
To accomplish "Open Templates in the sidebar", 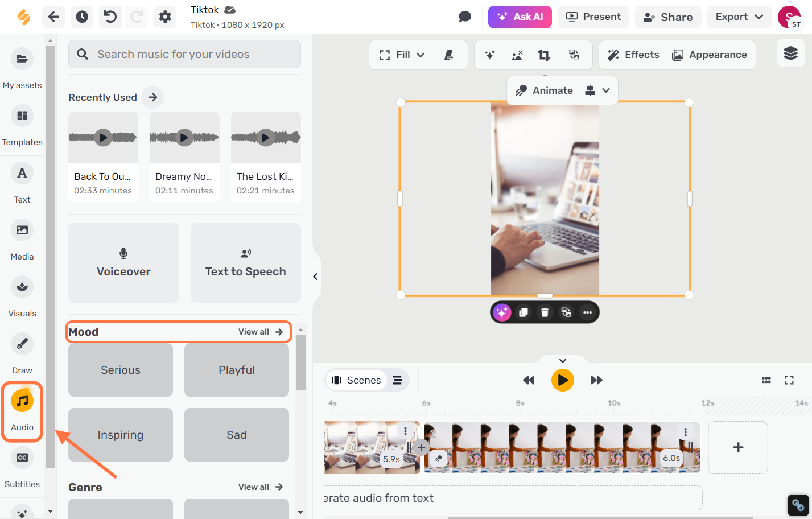I will coord(22,126).
